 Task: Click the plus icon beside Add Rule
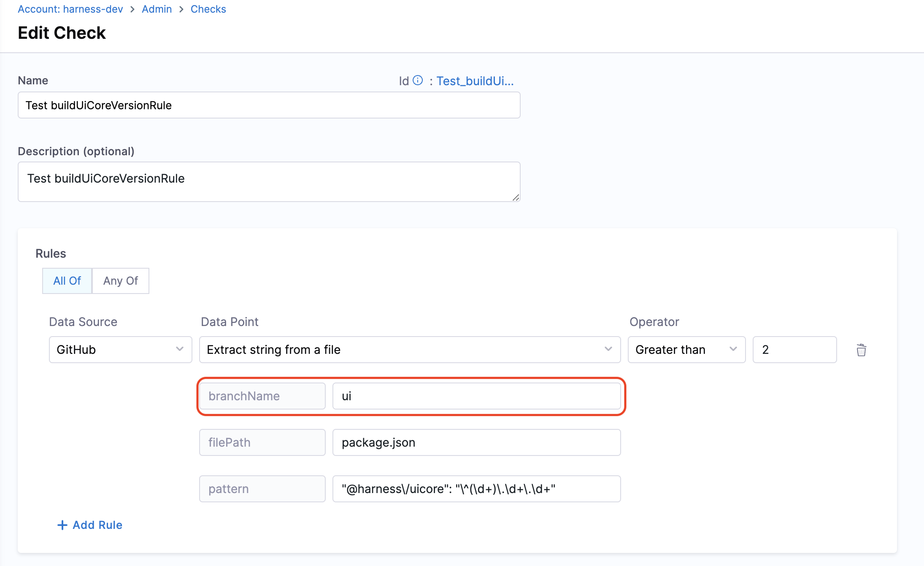[62, 525]
